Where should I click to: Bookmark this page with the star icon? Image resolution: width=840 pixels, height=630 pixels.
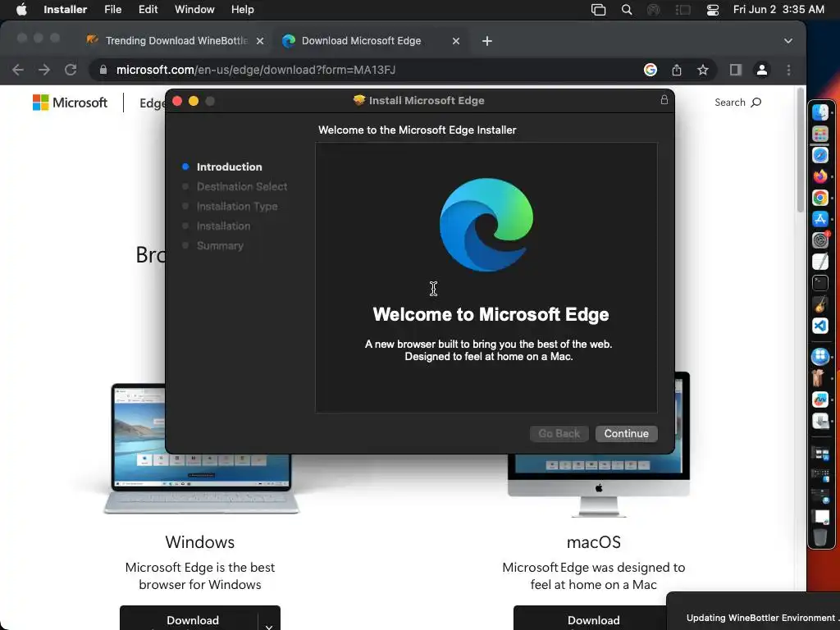[x=703, y=70]
